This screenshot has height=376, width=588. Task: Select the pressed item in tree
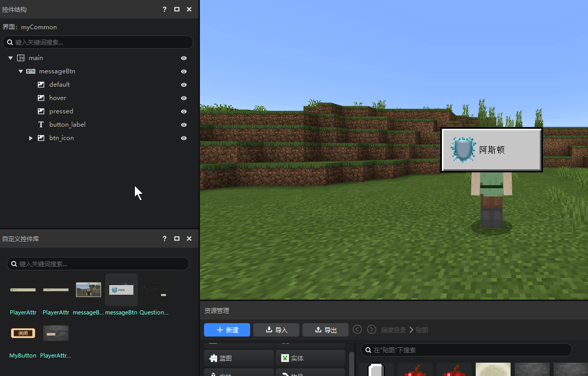[x=61, y=111]
